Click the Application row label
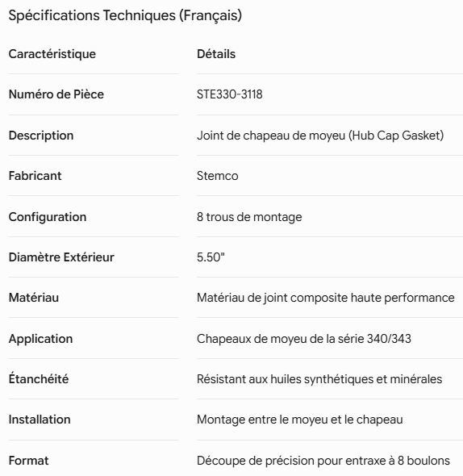Screen dimensions: 463x476 [40, 339]
